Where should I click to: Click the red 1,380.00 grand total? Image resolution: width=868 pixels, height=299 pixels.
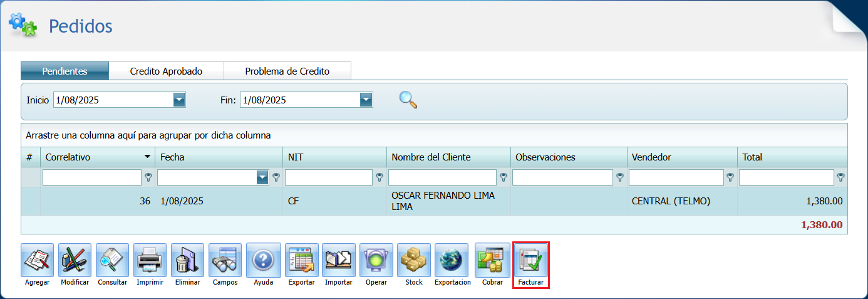tap(822, 224)
